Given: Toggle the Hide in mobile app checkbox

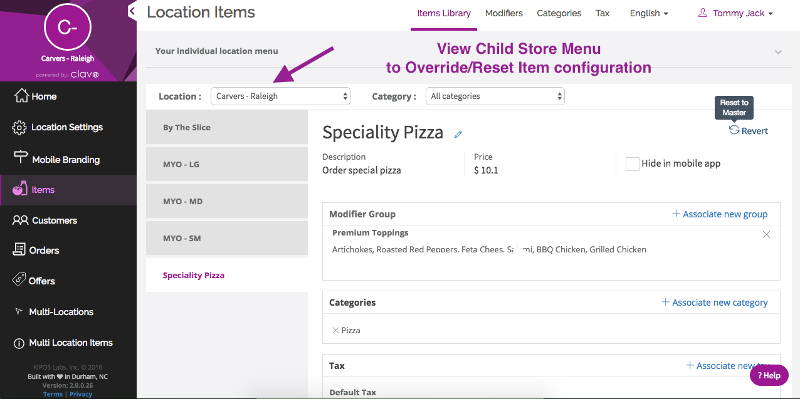Looking at the screenshot, I should [632, 164].
